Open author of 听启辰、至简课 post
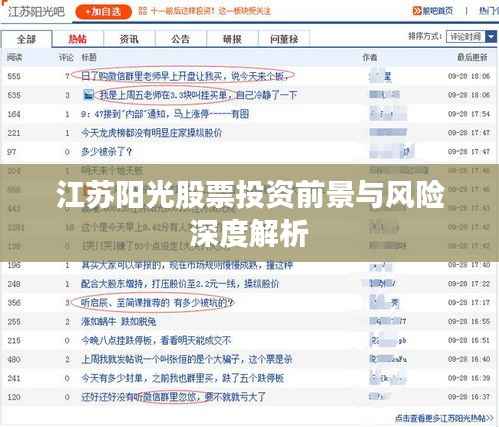The image size is (499, 427). tap(384, 303)
